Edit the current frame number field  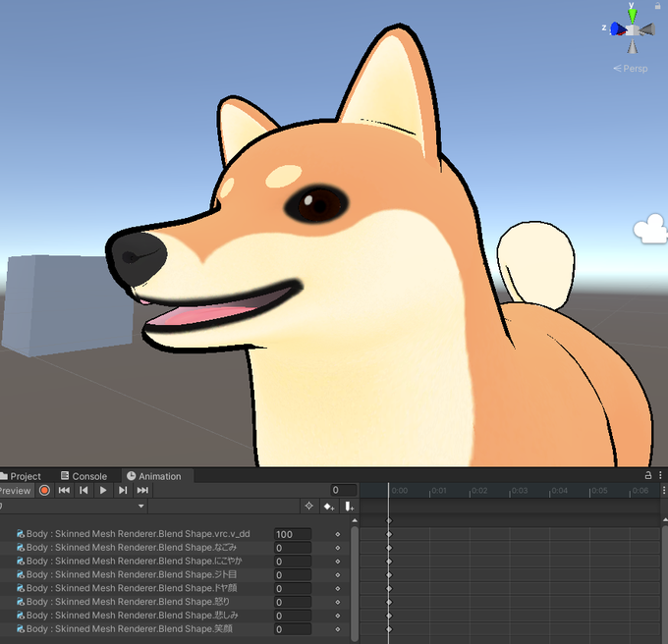(344, 490)
